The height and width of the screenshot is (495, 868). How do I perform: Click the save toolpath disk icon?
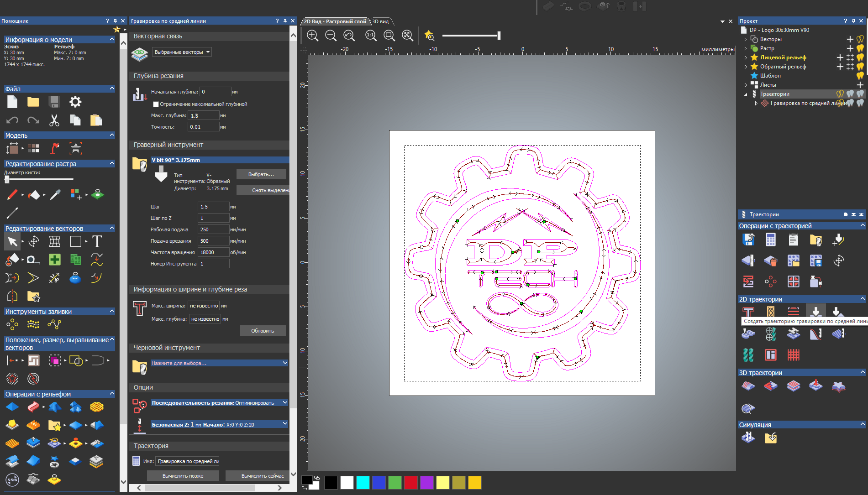pos(748,240)
